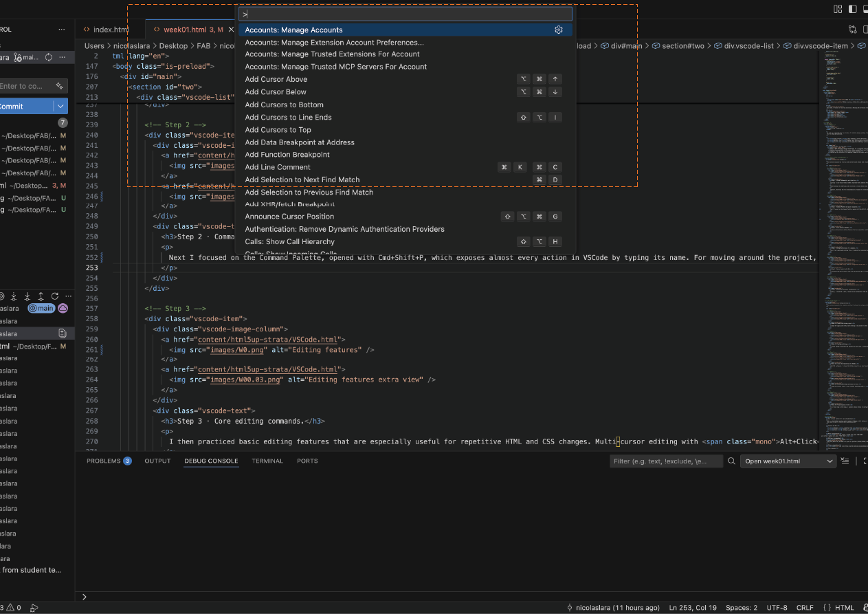Click the sparkle generate commit message icon
This screenshot has height=614, width=868.
(60, 86)
